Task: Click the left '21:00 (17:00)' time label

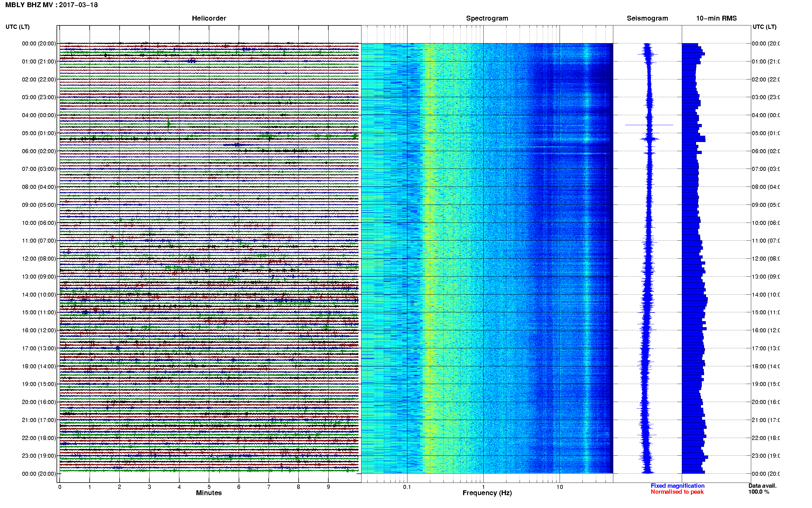Action: click(39, 420)
